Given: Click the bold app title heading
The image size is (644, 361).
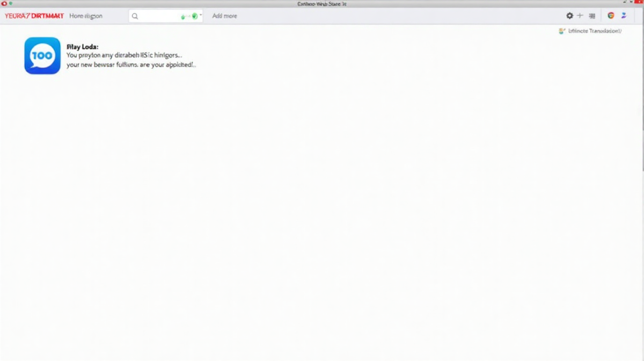Looking at the screenshot, I should tap(82, 47).
